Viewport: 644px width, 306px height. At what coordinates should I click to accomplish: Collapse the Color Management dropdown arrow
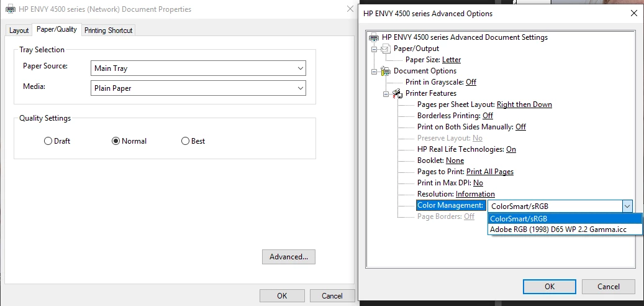627,206
